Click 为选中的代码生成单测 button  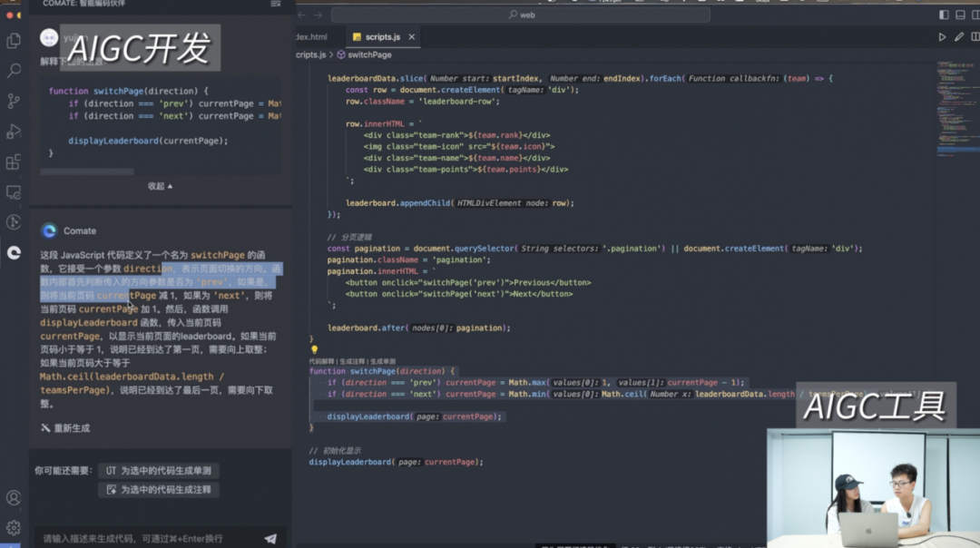coord(159,471)
